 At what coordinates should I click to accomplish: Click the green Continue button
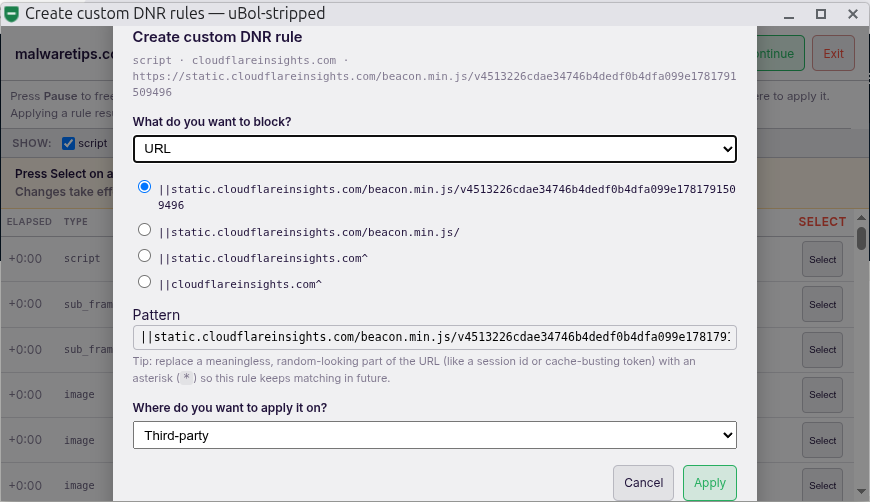click(780, 54)
